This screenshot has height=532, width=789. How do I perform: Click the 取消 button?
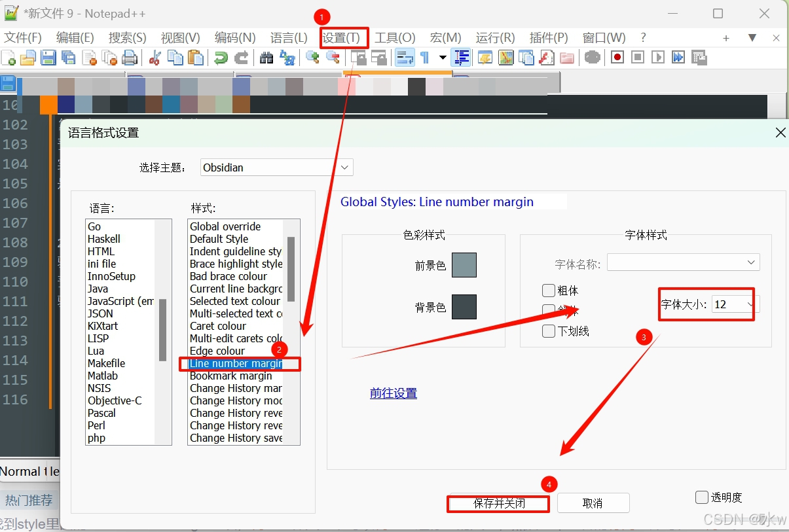click(x=593, y=503)
